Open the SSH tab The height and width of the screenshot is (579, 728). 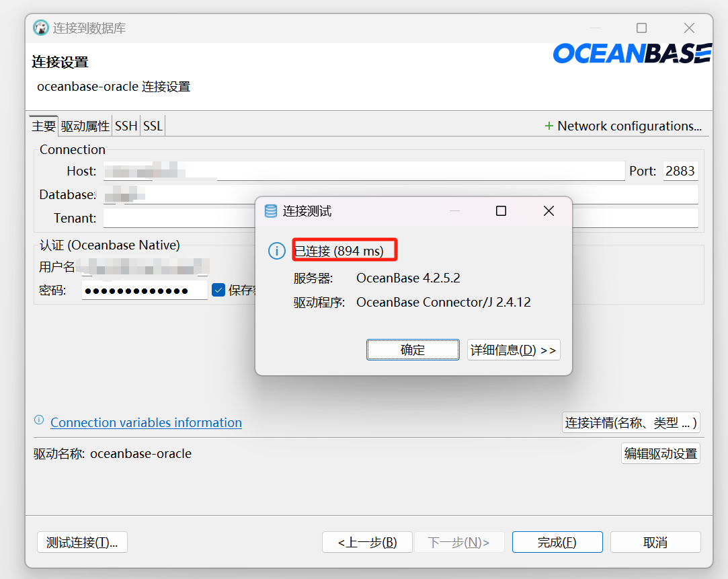126,126
